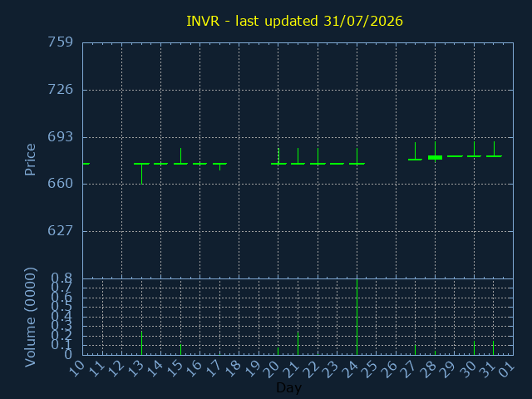The height and width of the screenshot is (399, 532).
Task: Click the Day axis title
Action: coord(288,387)
